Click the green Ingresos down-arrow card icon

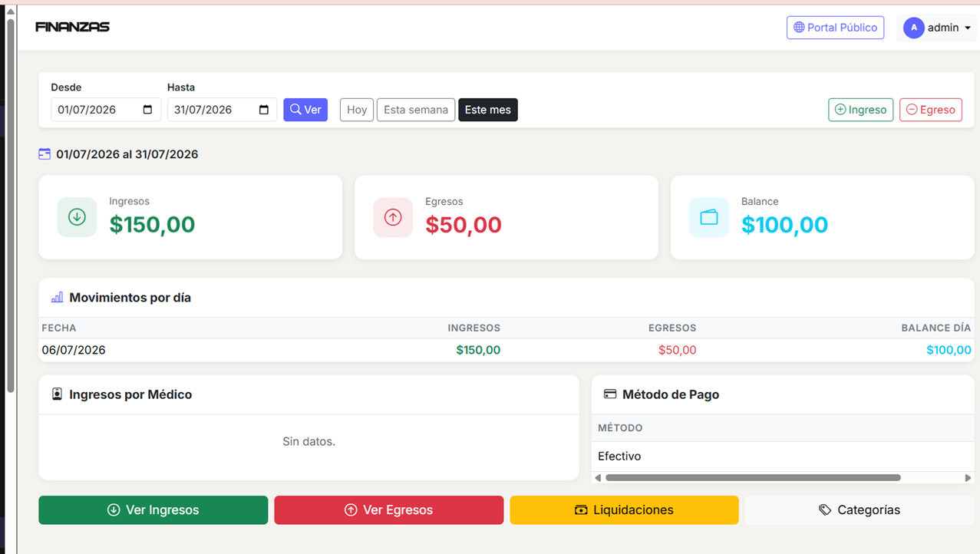point(77,217)
